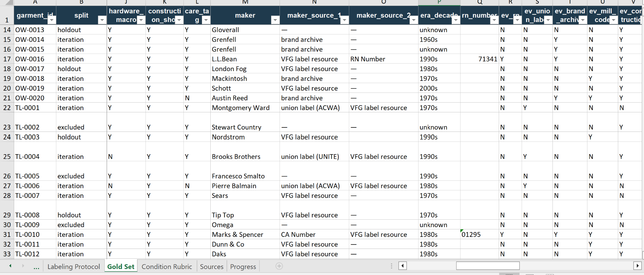Add a new sheet with plus icon
This screenshot has width=644, height=275.
click(279, 266)
